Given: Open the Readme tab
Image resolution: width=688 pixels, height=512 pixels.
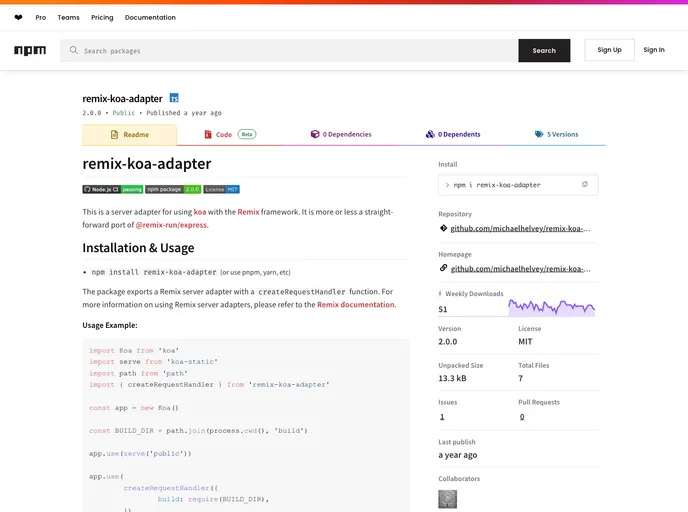Looking at the screenshot, I should click(x=129, y=135).
